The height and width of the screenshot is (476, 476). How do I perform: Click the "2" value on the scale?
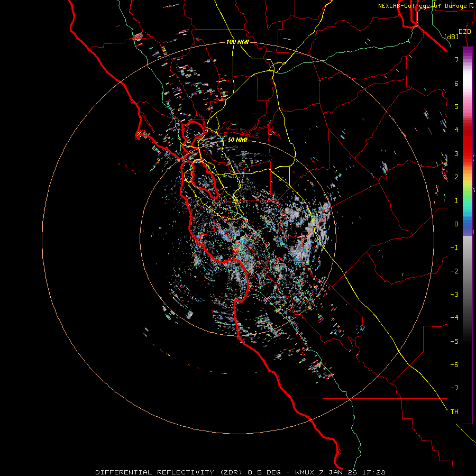point(456,177)
